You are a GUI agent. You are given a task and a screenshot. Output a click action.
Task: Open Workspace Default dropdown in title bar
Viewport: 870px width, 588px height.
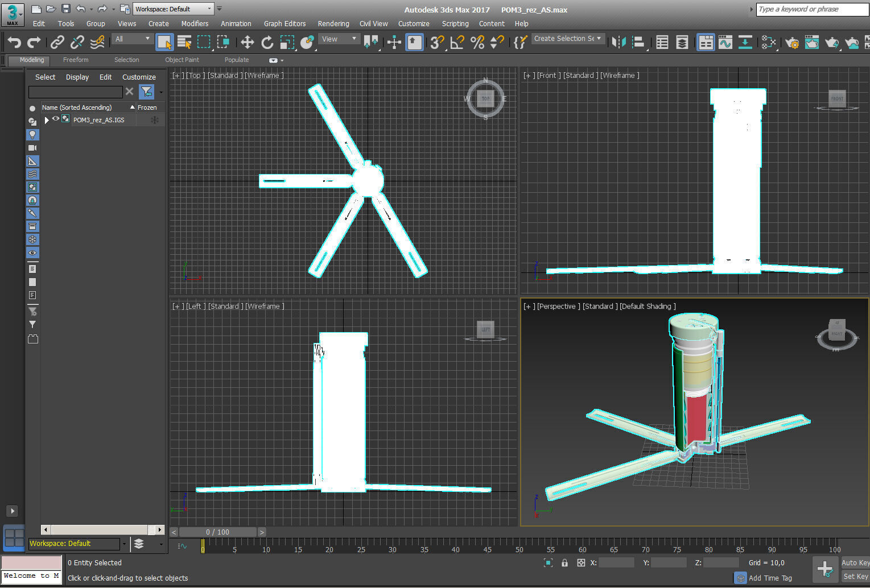tap(174, 9)
